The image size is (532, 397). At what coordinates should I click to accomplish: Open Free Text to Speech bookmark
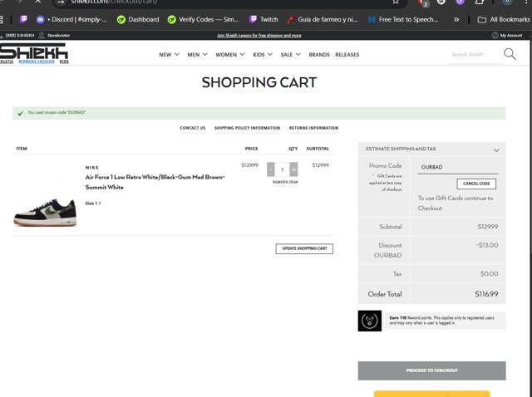pyautogui.click(x=403, y=19)
